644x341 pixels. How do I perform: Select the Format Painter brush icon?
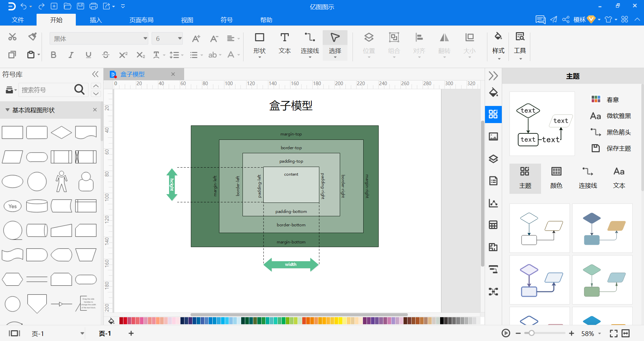32,37
